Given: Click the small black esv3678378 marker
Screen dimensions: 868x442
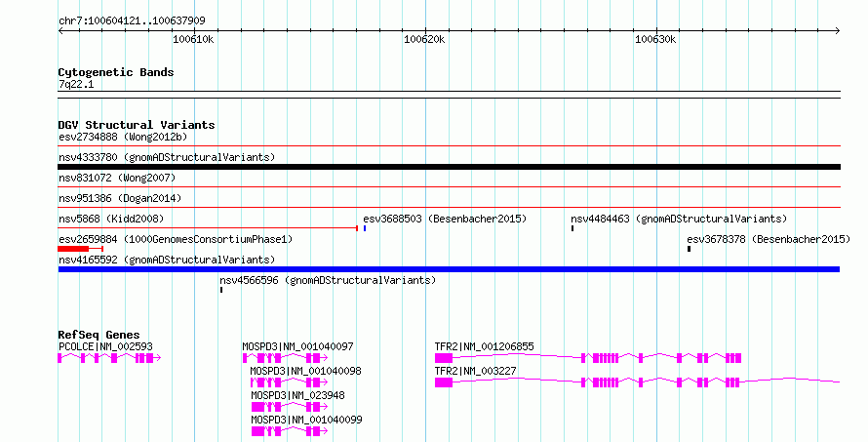Looking at the screenshot, I should 689,249.
